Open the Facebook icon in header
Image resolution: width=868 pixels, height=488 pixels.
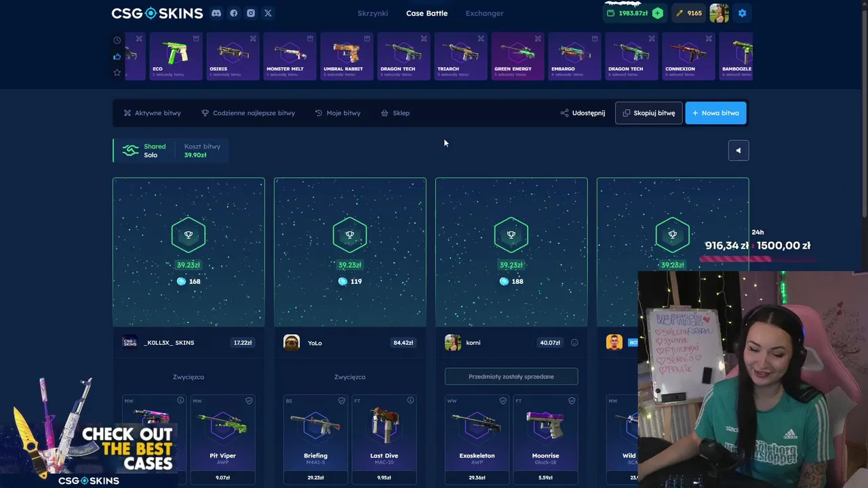pos(233,13)
